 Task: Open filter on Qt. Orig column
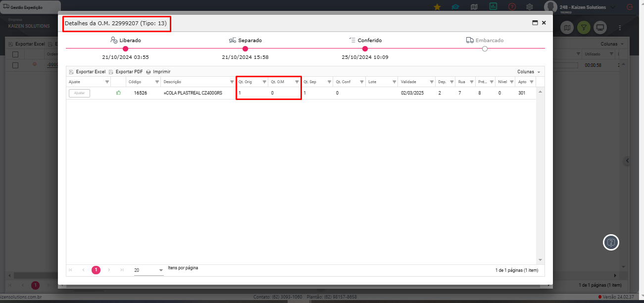coord(264,82)
